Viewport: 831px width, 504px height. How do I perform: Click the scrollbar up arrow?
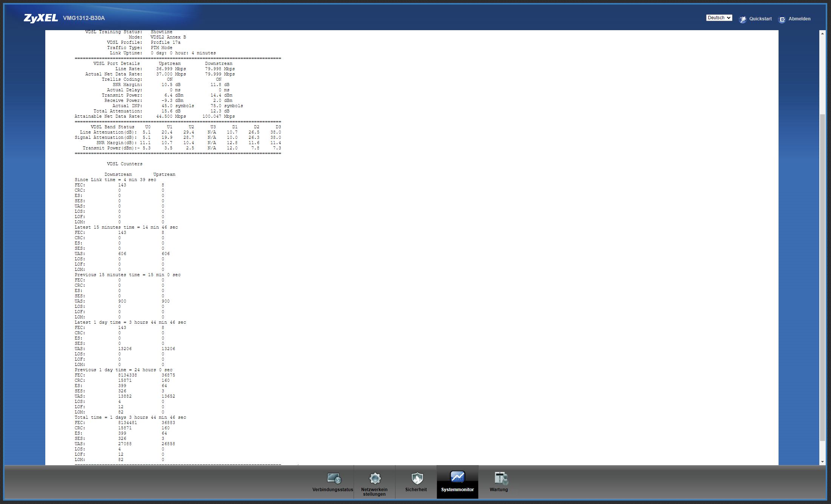(x=822, y=34)
